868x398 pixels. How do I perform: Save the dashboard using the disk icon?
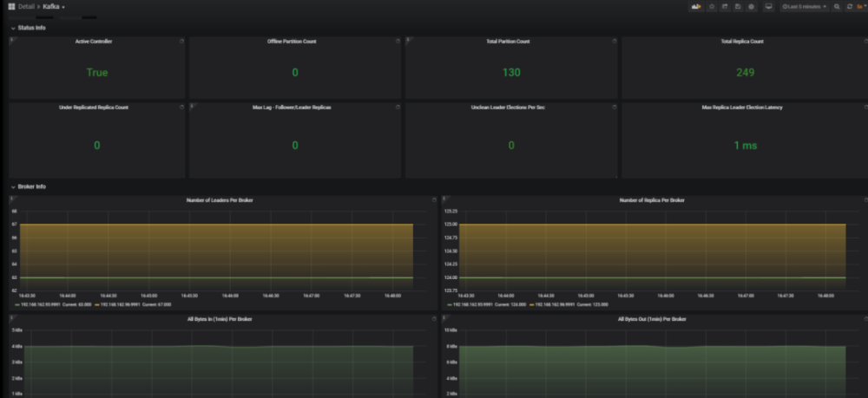coord(738,6)
